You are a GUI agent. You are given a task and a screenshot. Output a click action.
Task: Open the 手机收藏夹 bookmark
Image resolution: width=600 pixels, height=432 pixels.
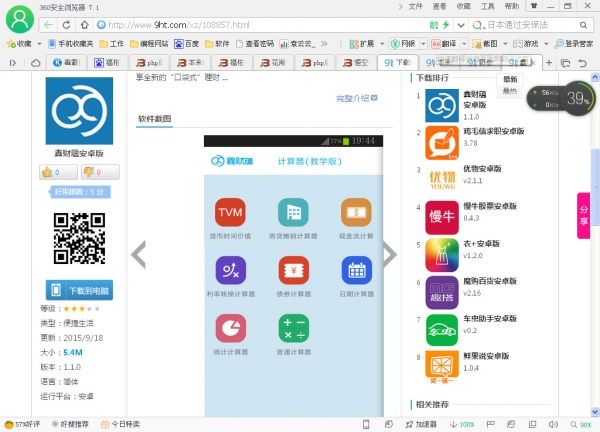(71, 44)
